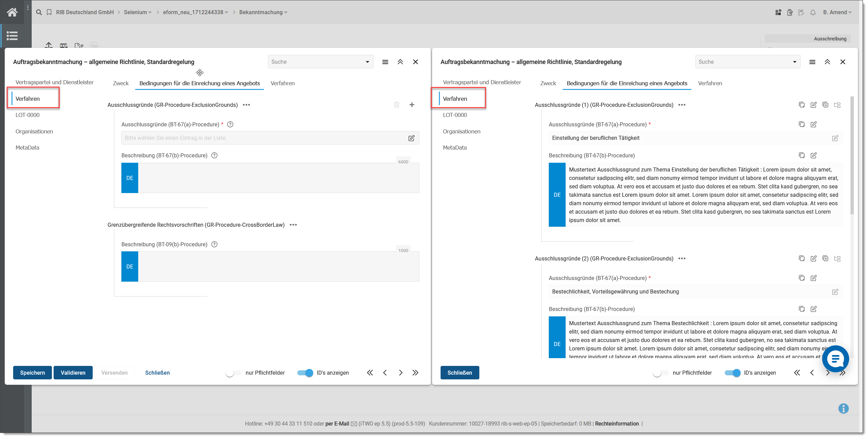Click the blue info icon at bottom right
Screen dimensions: 868x438
[x=843, y=408]
